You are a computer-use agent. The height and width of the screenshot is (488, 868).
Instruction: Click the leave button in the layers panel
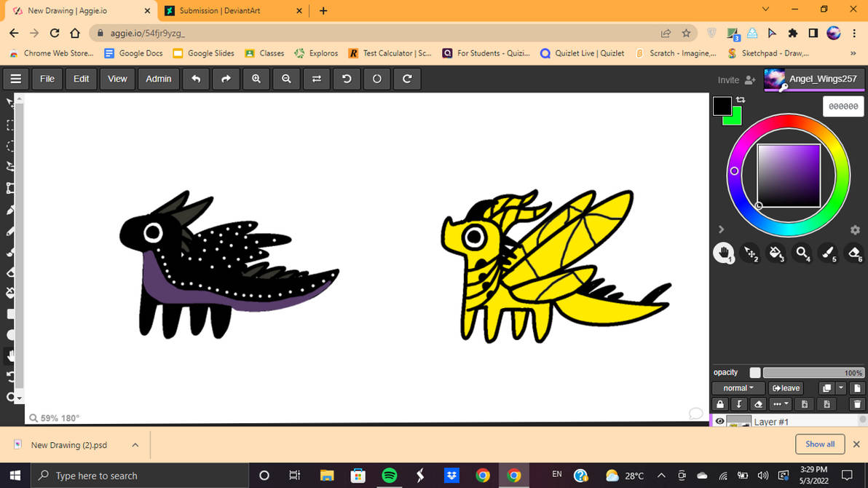pyautogui.click(x=786, y=387)
